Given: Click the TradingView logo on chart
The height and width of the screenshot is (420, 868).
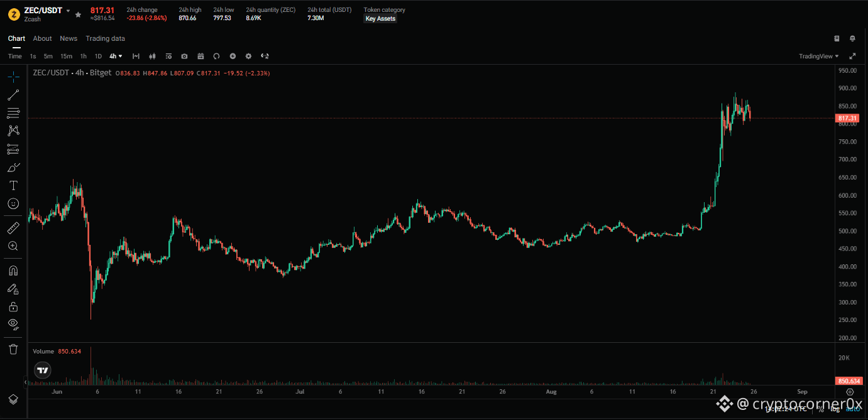Looking at the screenshot, I should (43, 370).
